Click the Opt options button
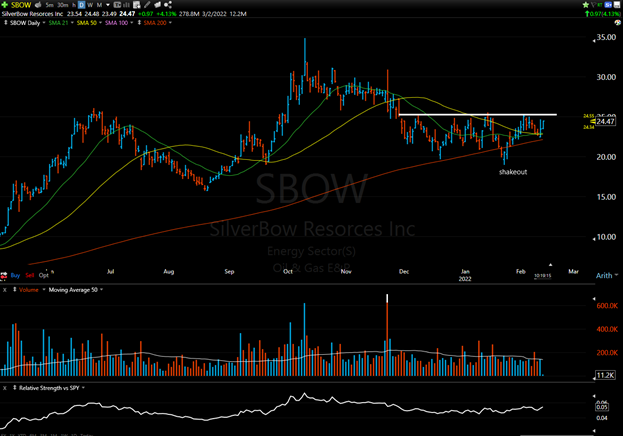The width and height of the screenshot is (623, 436). tap(44, 275)
